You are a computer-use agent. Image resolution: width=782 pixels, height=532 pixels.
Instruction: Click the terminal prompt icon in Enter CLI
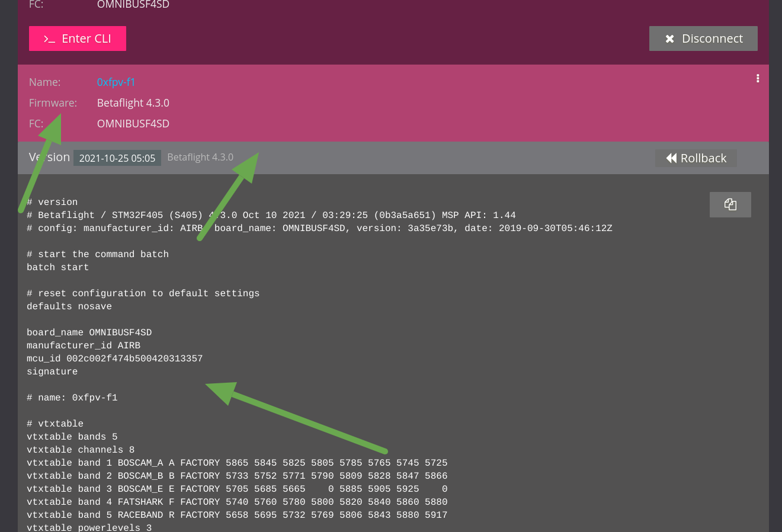pos(50,38)
